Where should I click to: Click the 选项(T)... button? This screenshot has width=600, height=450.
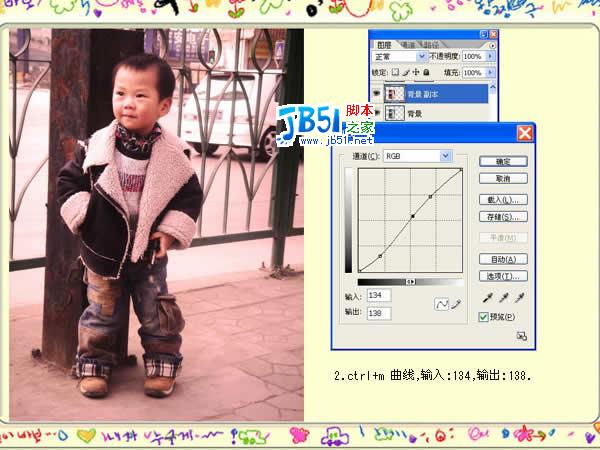click(x=503, y=276)
